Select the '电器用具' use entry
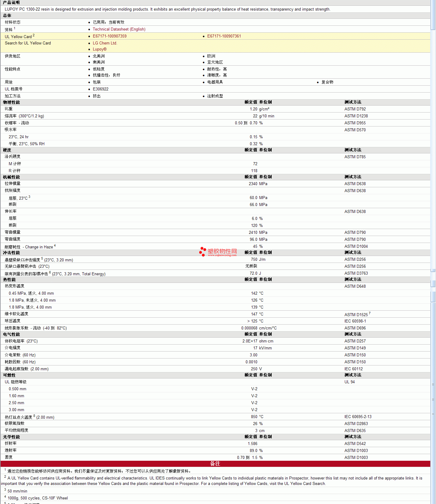The height and width of the screenshot is (504, 436). (x=215, y=82)
